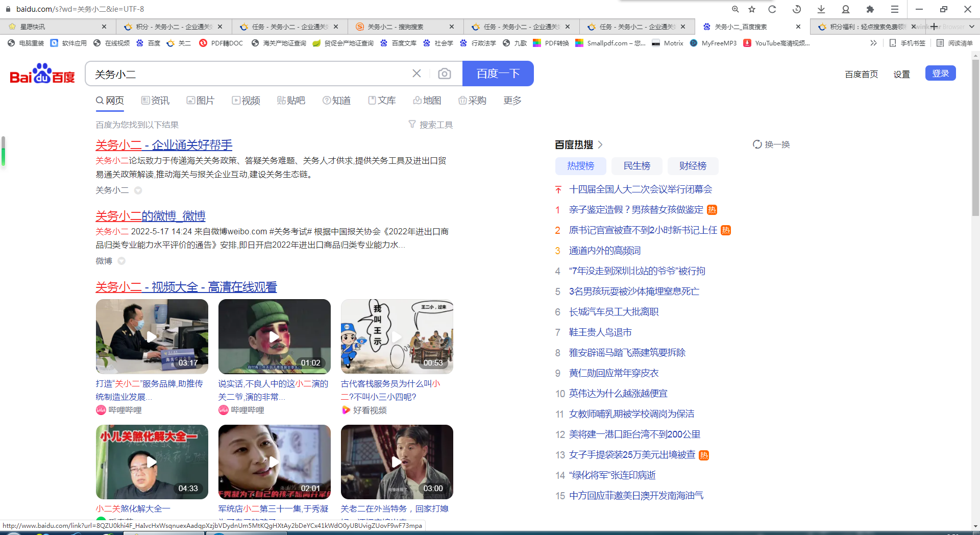This screenshot has width=980, height=535.
Task: Switch to the 资讯 search tab
Action: tap(155, 101)
